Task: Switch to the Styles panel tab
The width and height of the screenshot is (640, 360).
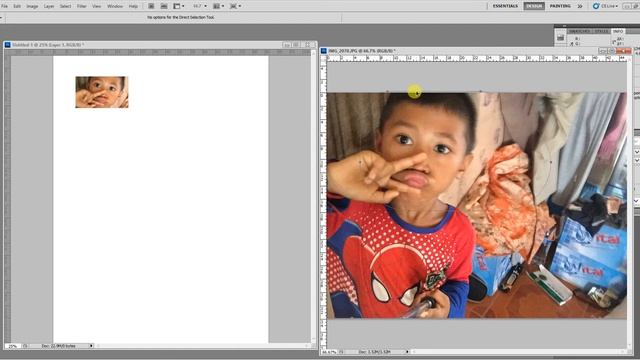Action: point(601,31)
